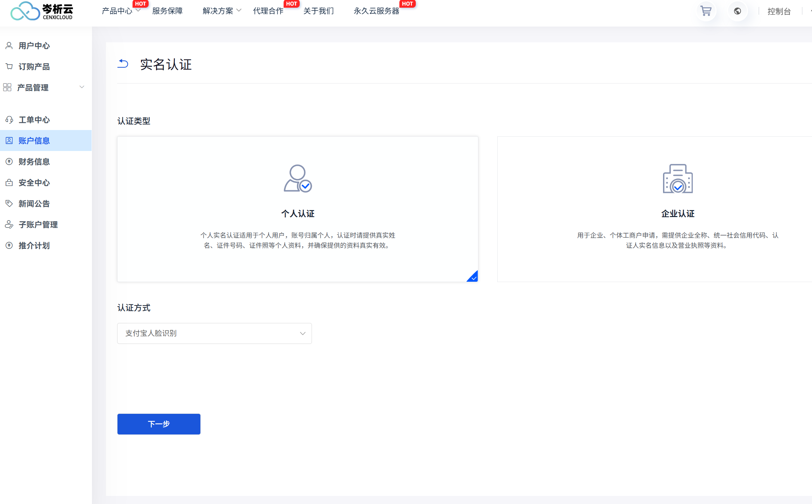The height and width of the screenshot is (504, 812).
Task: Click the blue checkmark corner on 个人认证
Action: pos(473,277)
